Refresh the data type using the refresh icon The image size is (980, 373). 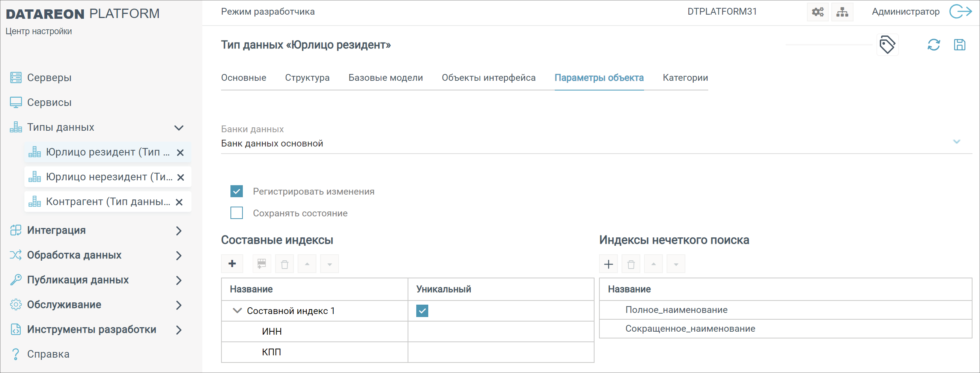(933, 45)
